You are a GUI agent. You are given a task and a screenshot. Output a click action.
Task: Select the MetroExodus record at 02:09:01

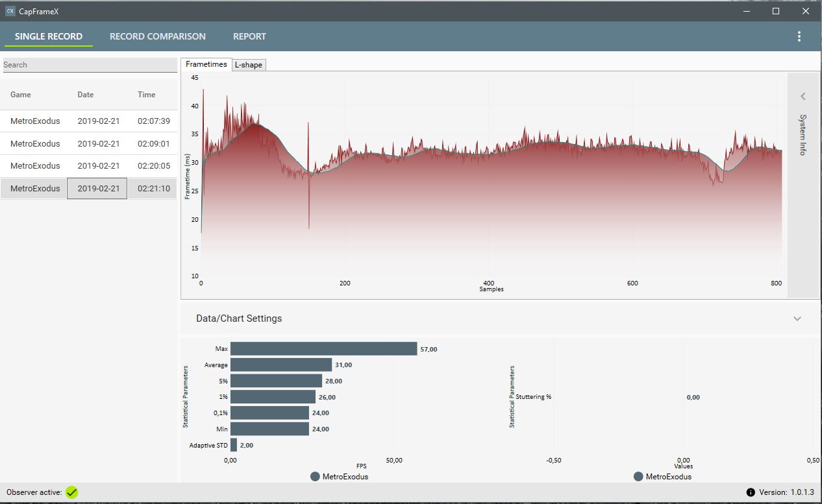click(88, 144)
